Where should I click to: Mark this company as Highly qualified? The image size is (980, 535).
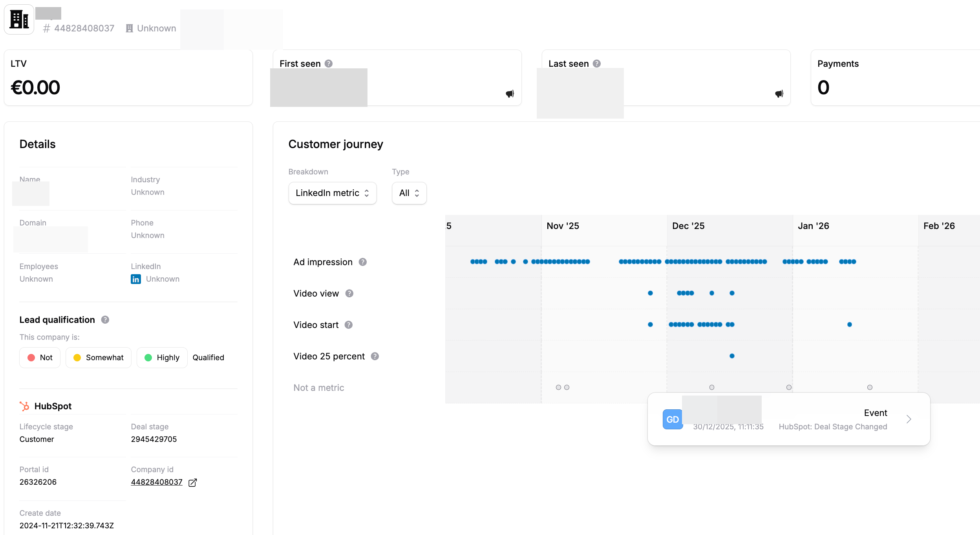click(162, 357)
